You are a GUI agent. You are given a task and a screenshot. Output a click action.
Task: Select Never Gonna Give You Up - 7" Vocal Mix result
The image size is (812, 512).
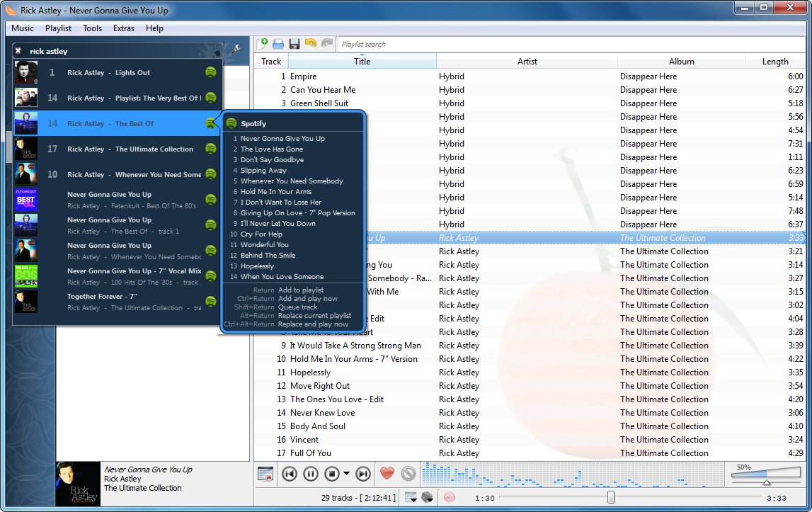click(118, 276)
